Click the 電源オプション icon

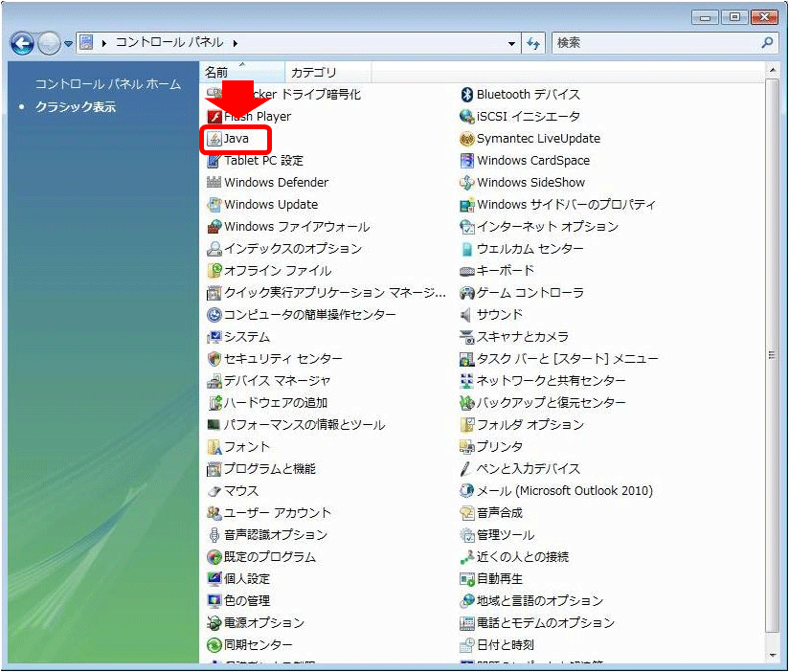tap(214, 623)
